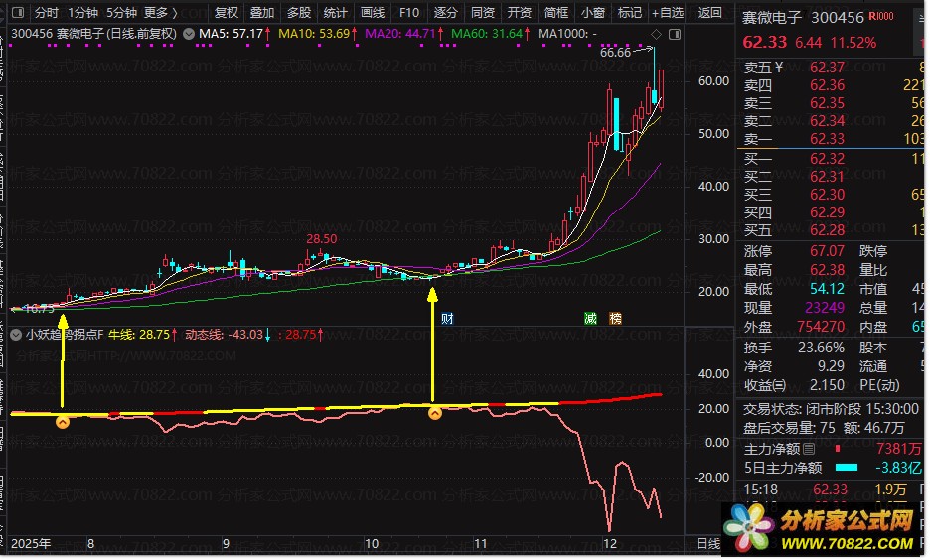The height and width of the screenshot is (560, 930).
Task: Click the 返回 back button
Action: tap(709, 12)
